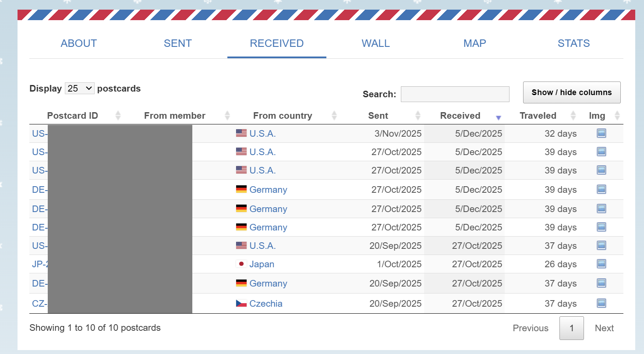Viewport: 644px width, 354px height.
Task: Sort table by Sent column header
Action: point(378,116)
